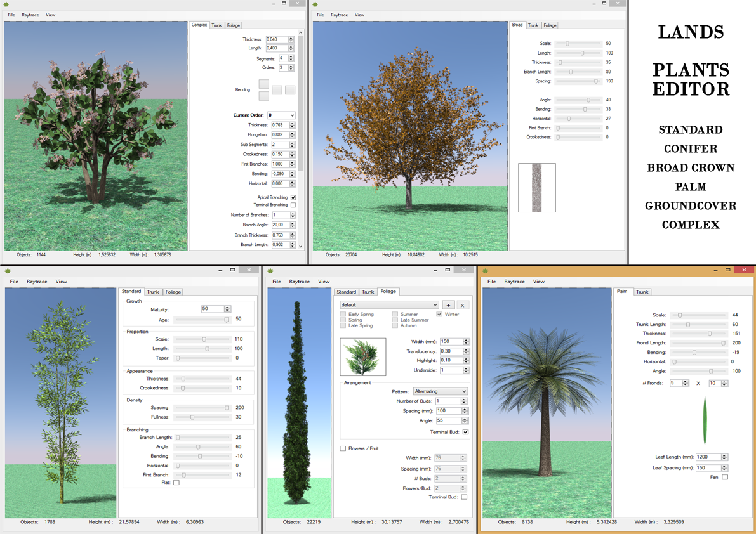The width and height of the screenshot is (756, 534).
Task: Click the leaf app icon in the bamboo Standard window title bar
Action: point(7,271)
